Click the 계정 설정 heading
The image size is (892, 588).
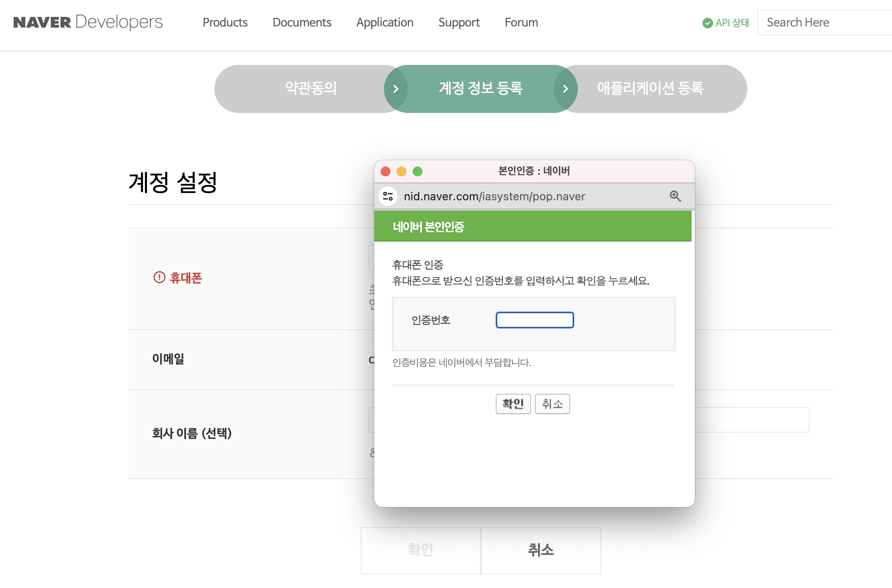click(x=173, y=183)
